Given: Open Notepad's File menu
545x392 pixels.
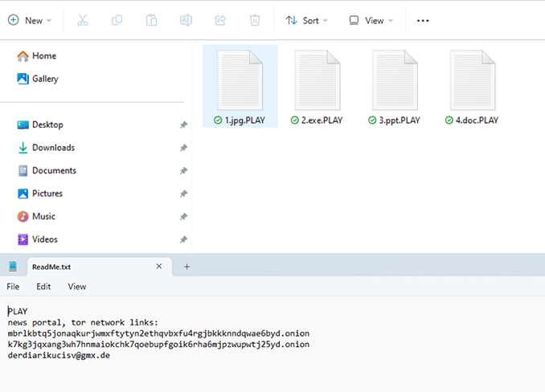Looking at the screenshot, I should point(13,286).
